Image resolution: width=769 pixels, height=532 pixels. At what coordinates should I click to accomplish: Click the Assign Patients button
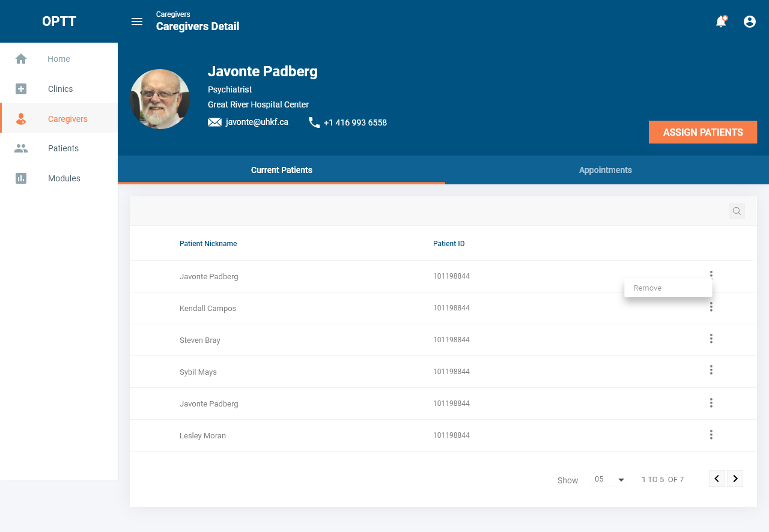(702, 132)
